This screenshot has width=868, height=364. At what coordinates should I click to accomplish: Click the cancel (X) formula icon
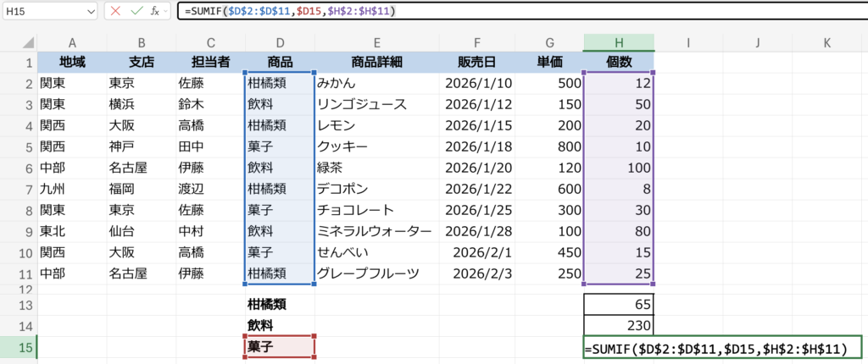pyautogui.click(x=115, y=12)
